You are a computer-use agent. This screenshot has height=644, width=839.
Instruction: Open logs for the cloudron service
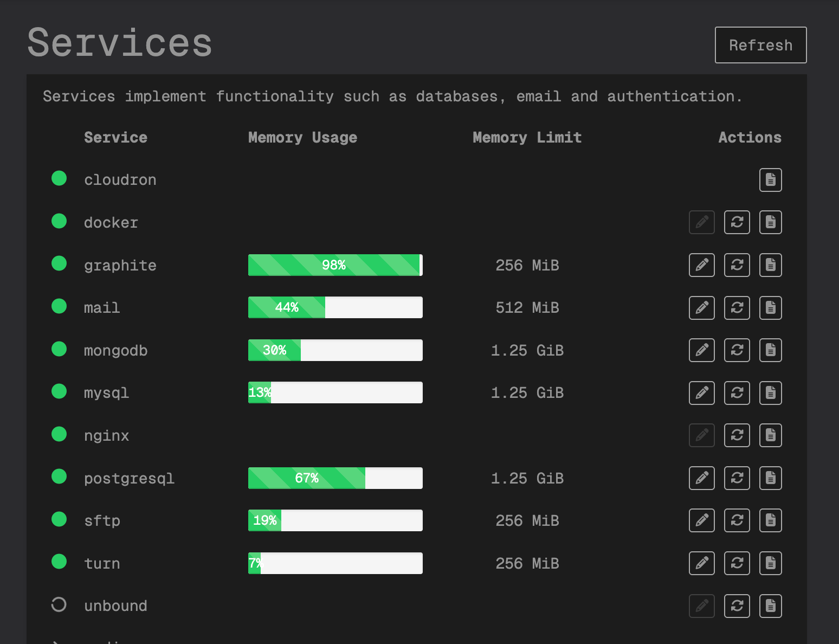(x=770, y=180)
